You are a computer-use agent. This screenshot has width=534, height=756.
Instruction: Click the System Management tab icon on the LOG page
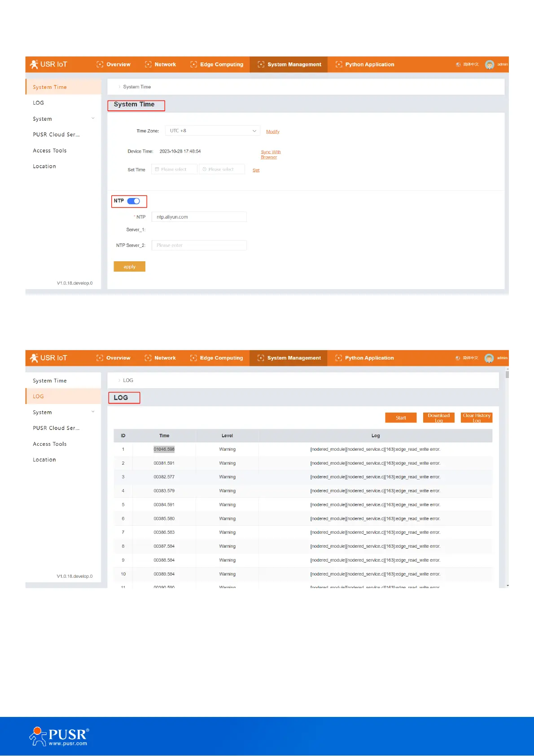click(261, 358)
